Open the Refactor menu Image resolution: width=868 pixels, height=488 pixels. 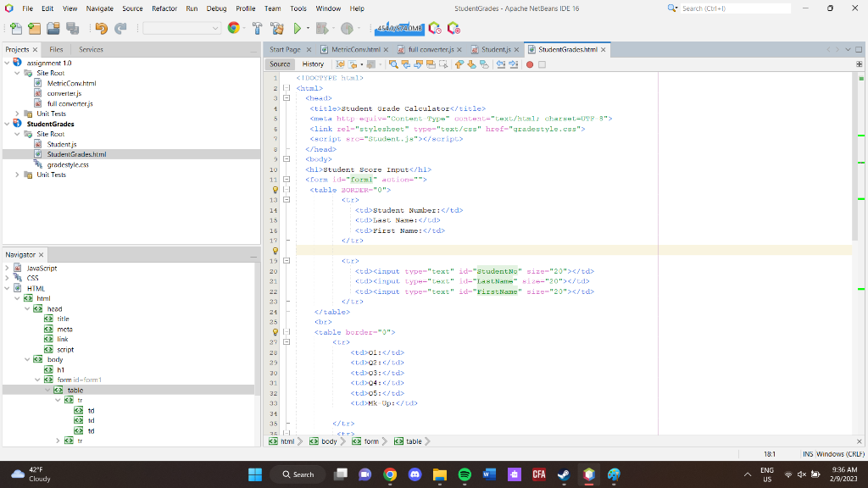164,8
